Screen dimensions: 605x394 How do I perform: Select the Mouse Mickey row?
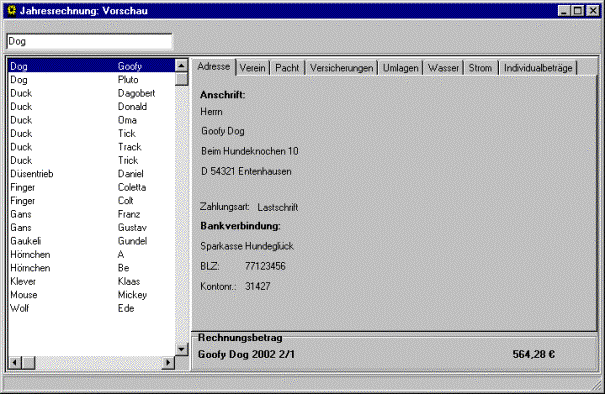tap(92, 295)
